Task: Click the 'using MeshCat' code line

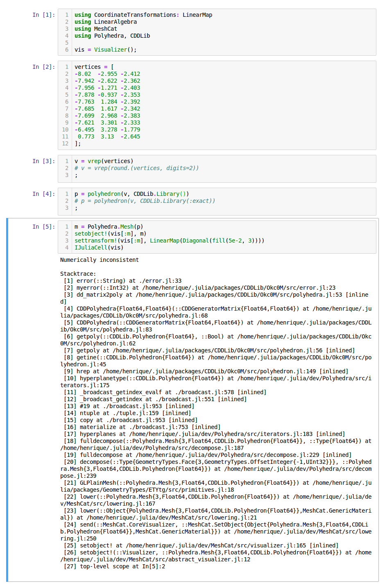Action: point(96,29)
